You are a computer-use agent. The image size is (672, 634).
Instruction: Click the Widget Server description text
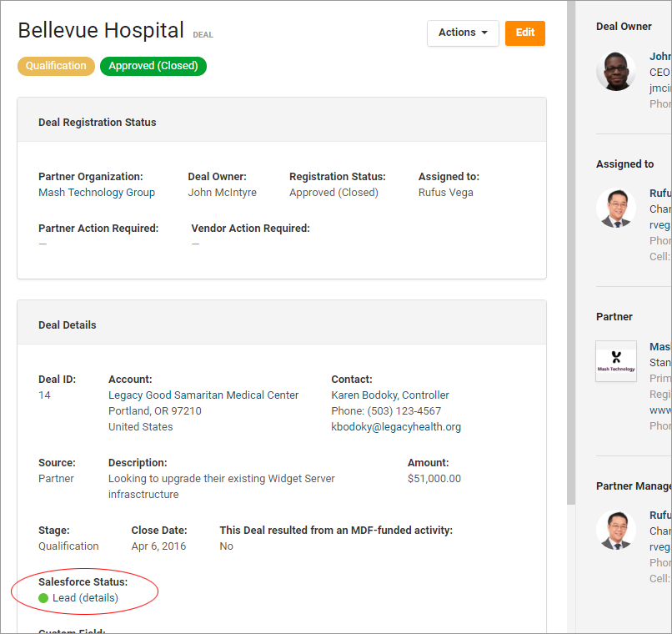[x=222, y=486]
